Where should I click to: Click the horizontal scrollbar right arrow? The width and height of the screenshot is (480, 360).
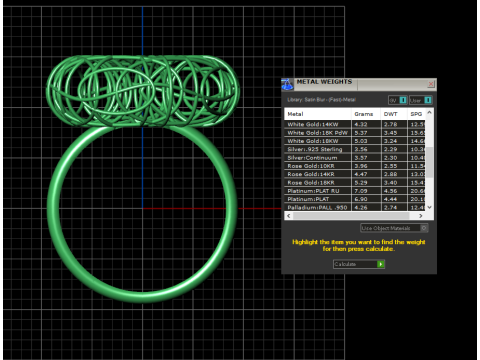pos(421,216)
